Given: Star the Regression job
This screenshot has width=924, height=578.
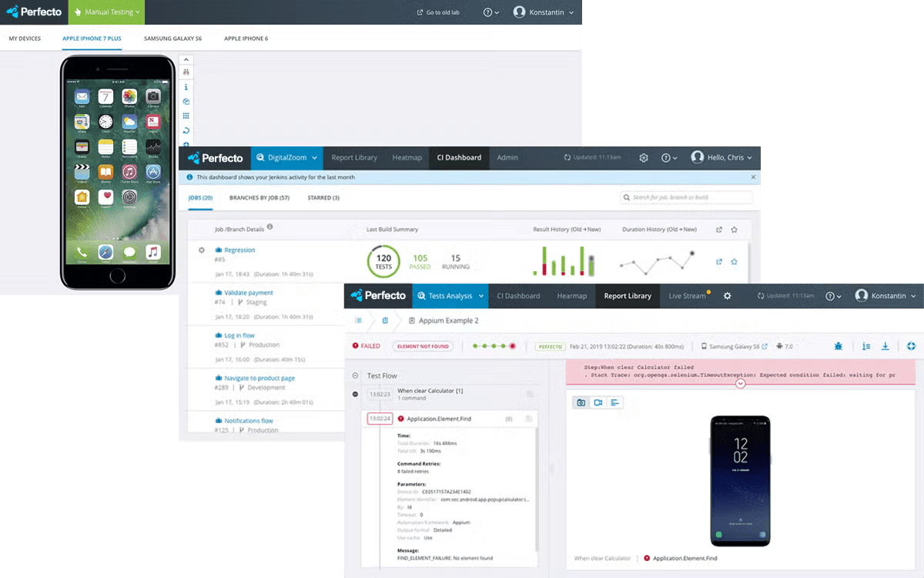Looking at the screenshot, I should (734, 262).
